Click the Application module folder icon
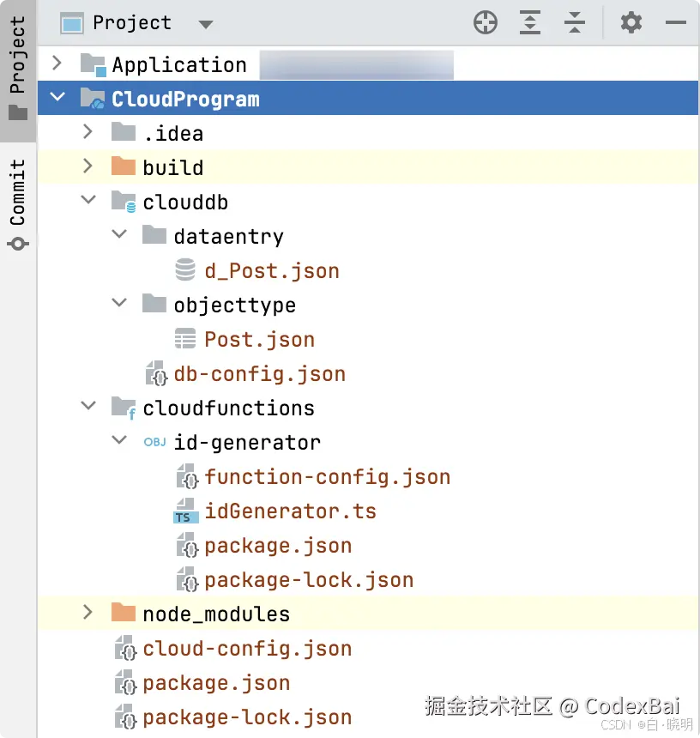The width and height of the screenshot is (700, 738). pos(93,65)
